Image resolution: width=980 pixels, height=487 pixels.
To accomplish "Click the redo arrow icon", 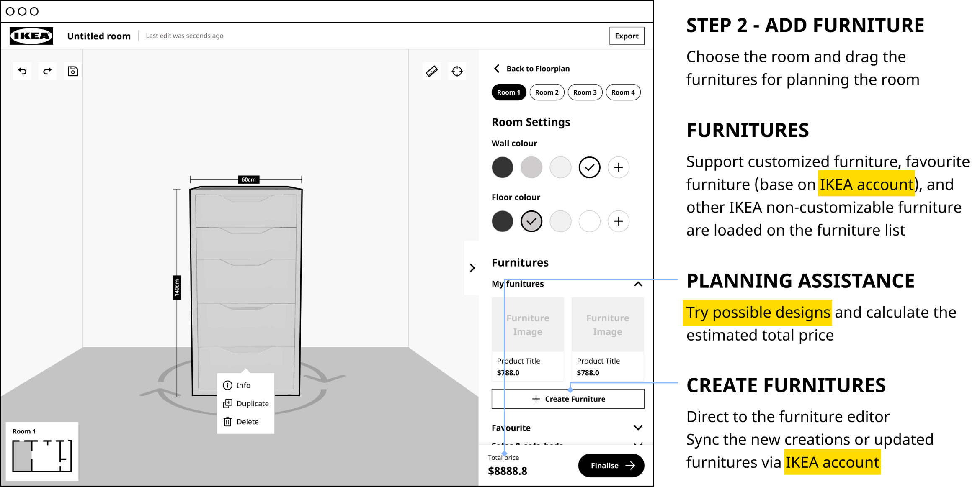I will [47, 71].
